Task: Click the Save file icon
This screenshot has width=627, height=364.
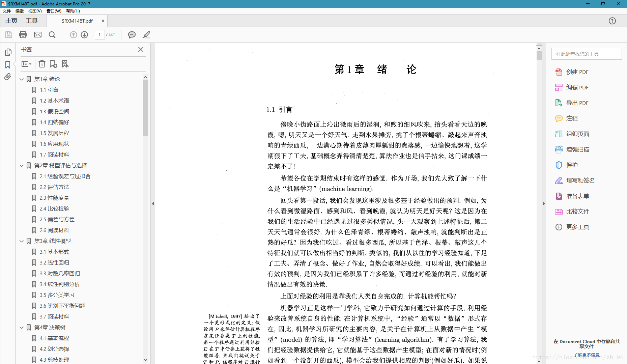Action: coord(9,35)
